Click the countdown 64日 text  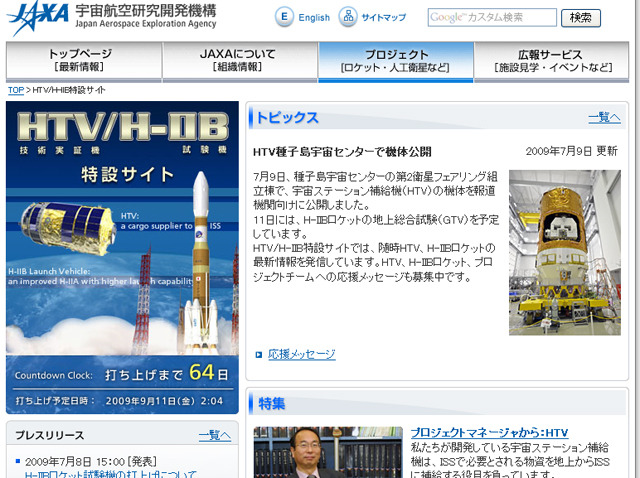coord(209,373)
